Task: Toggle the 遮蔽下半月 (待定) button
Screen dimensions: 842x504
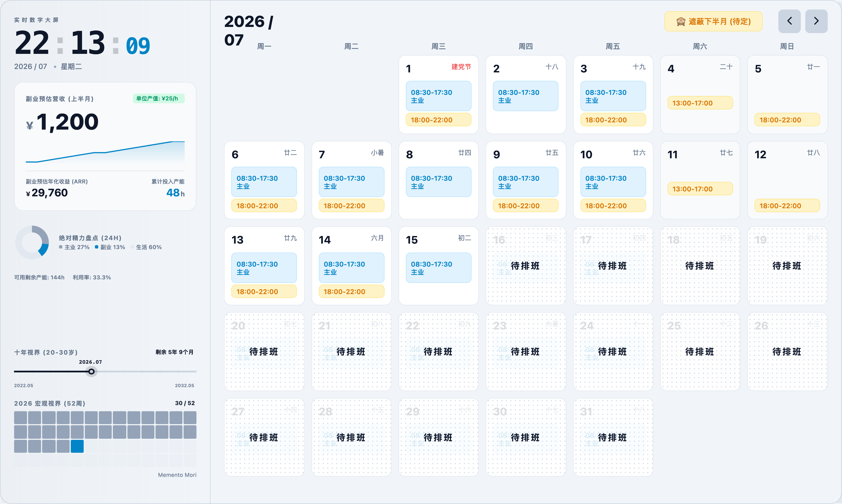Action: coord(713,21)
